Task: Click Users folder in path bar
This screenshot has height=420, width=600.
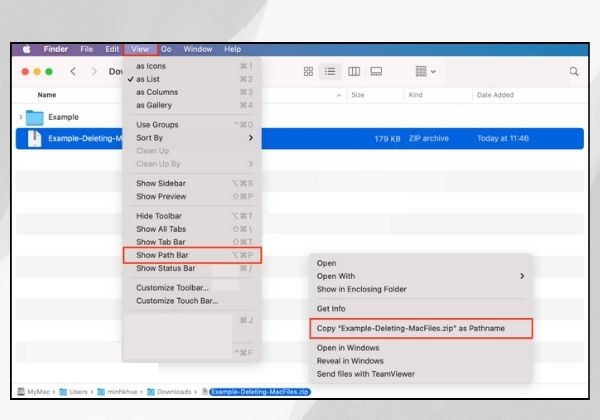Action: pyautogui.click(x=73, y=392)
